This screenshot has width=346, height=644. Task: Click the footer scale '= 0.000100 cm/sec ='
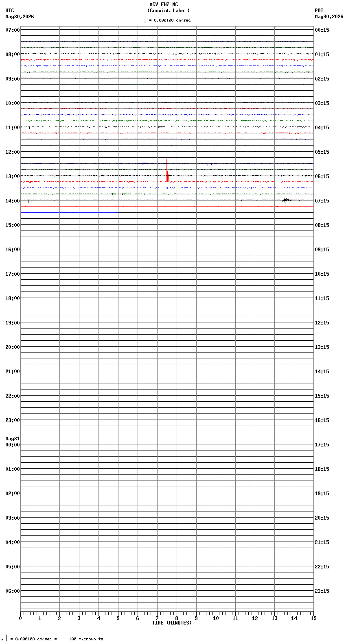tap(33, 639)
